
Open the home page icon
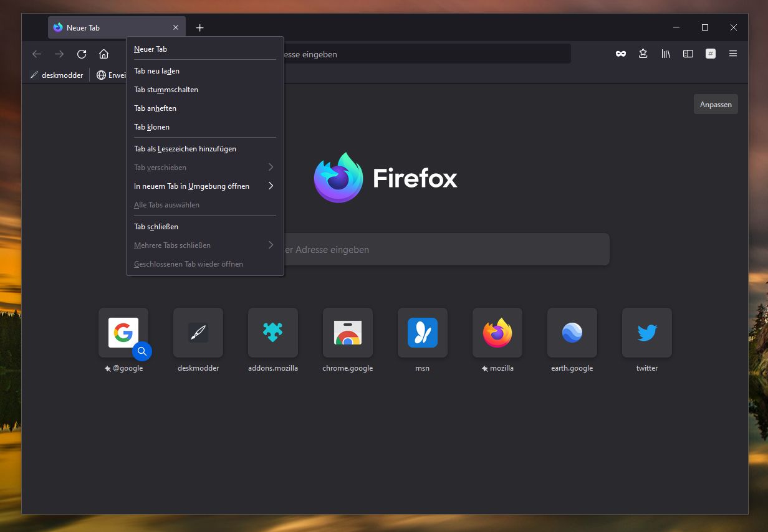click(104, 54)
